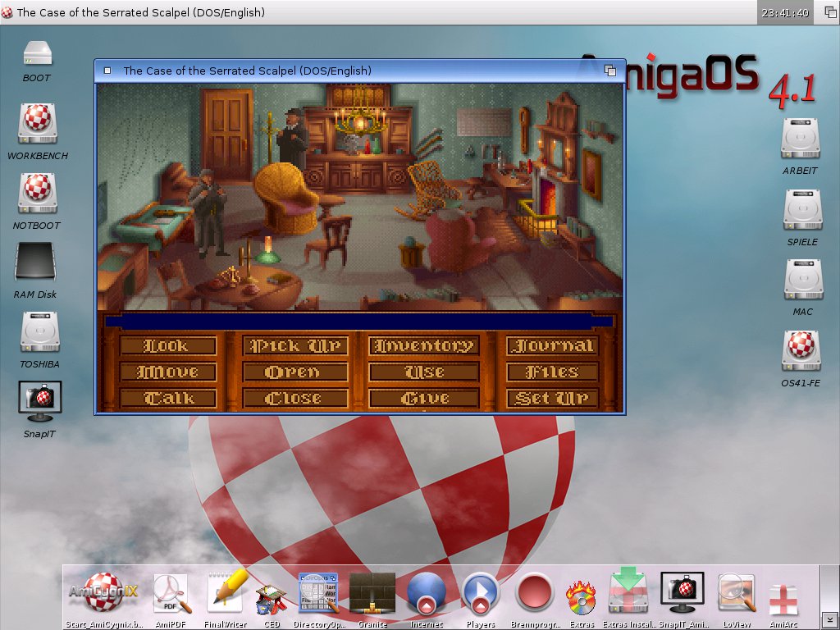Viewport: 840px width, 630px height.
Task: Open the BOOT drive icon
Action: [38, 54]
